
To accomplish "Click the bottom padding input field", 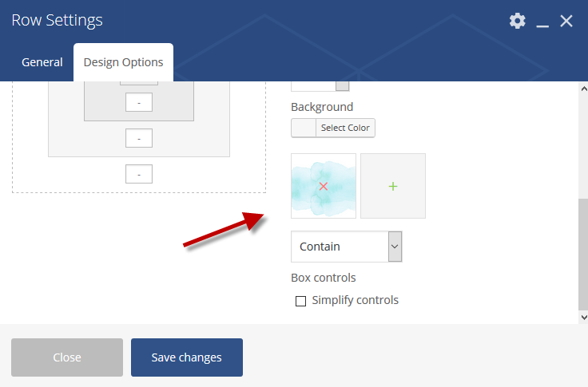I will click(x=139, y=102).
